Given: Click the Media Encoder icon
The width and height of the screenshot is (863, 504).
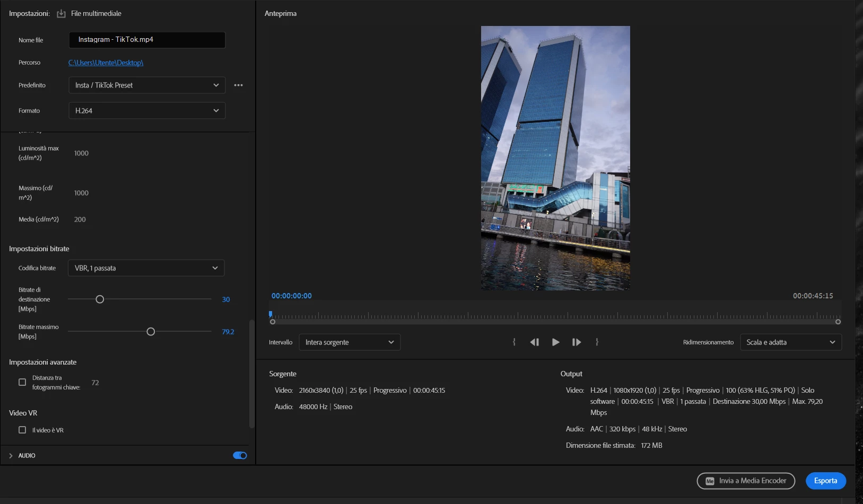Looking at the screenshot, I should (x=710, y=481).
